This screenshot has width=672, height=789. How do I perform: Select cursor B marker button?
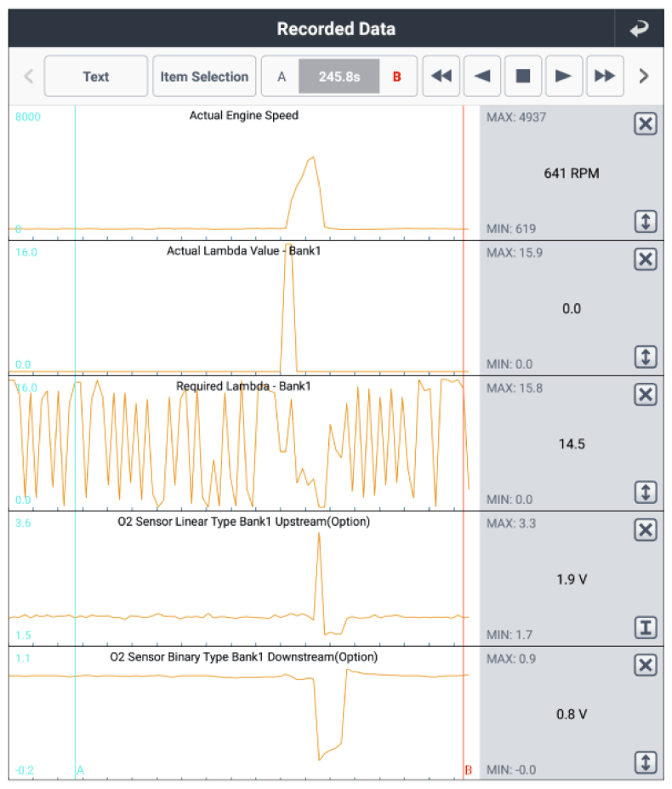(396, 77)
